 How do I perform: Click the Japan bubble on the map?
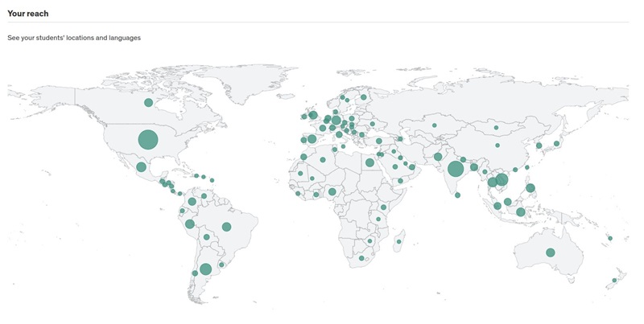(556, 144)
